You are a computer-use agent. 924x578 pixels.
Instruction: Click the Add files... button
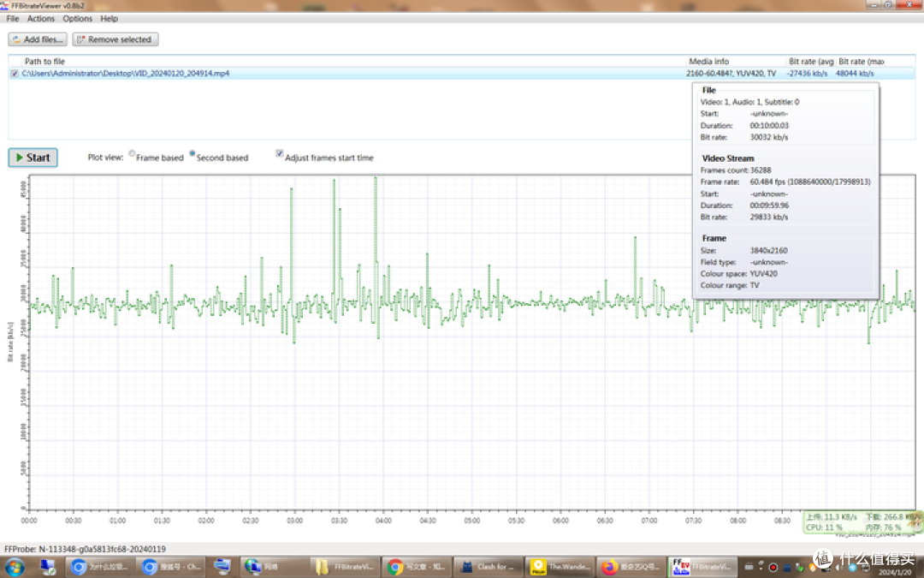click(38, 39)
